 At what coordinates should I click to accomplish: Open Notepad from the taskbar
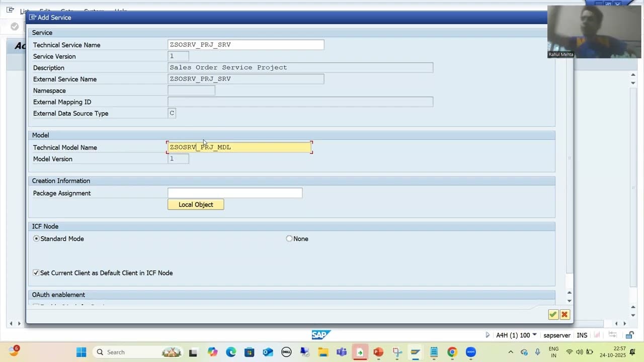point(434,352)
